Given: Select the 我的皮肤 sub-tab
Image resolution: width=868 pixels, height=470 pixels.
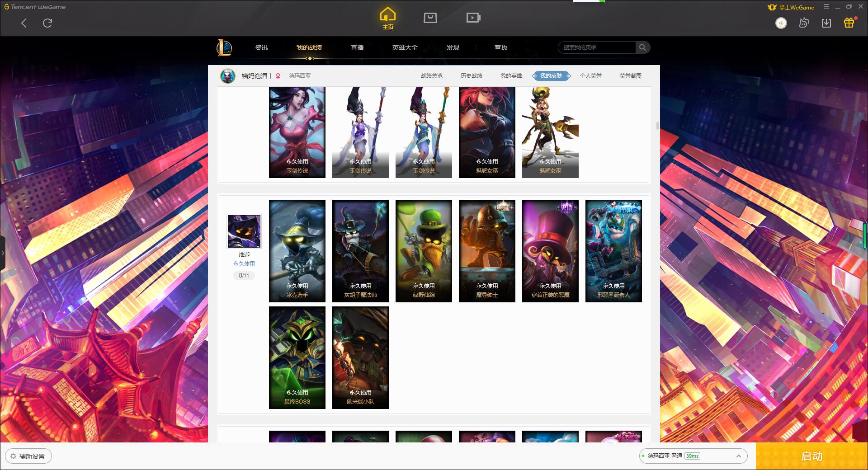Looking at the screenshot, I should (551, 76).
